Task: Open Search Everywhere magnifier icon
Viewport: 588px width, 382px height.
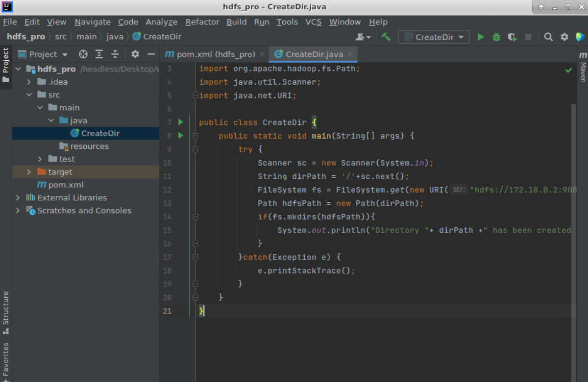Action: coord(548,37)
